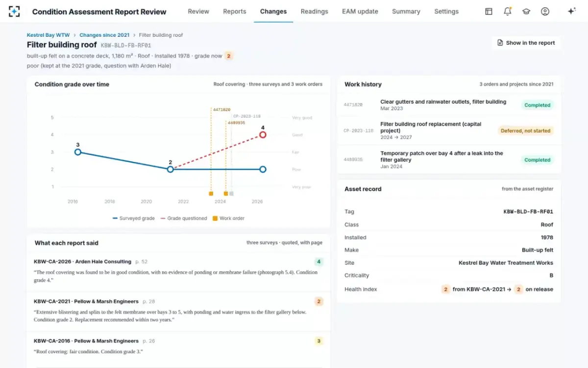Open the Readings tab
The image size is (588, 368).
click(x=315, y=11)
